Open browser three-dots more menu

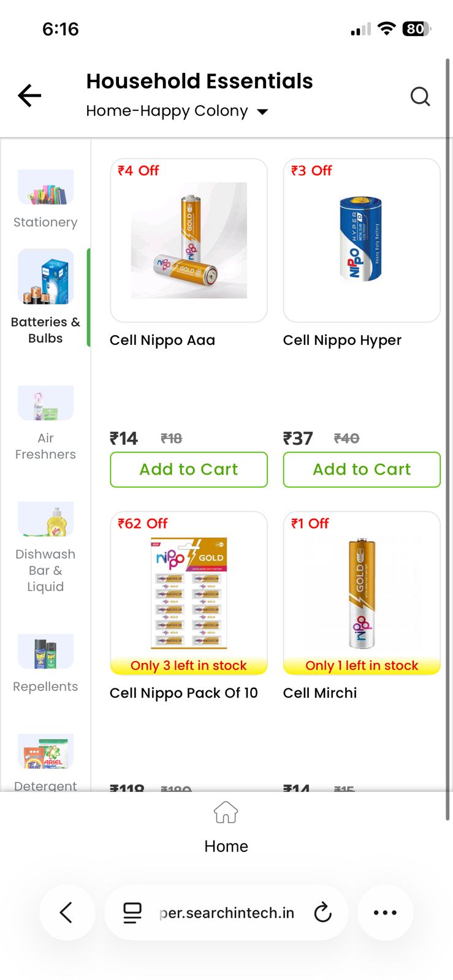pyautogui.click(x=385, y=913)
